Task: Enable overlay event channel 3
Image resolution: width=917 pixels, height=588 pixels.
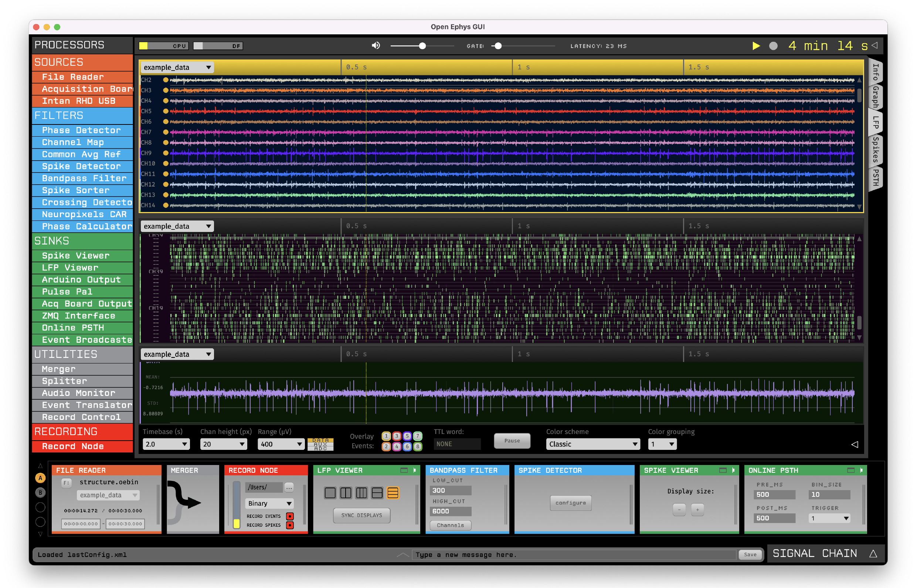Action: pyautogui.click(x=397, y=437)
